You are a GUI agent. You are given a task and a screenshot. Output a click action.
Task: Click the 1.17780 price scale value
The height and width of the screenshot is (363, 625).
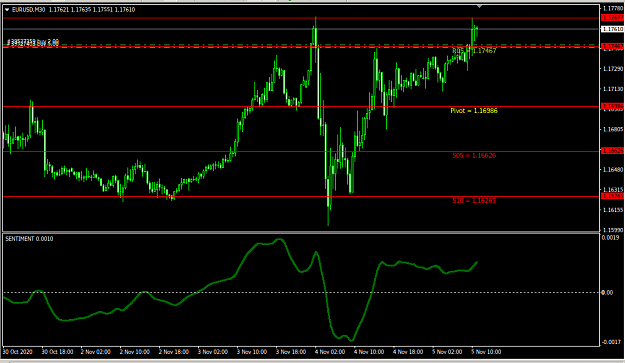point(613,8)
